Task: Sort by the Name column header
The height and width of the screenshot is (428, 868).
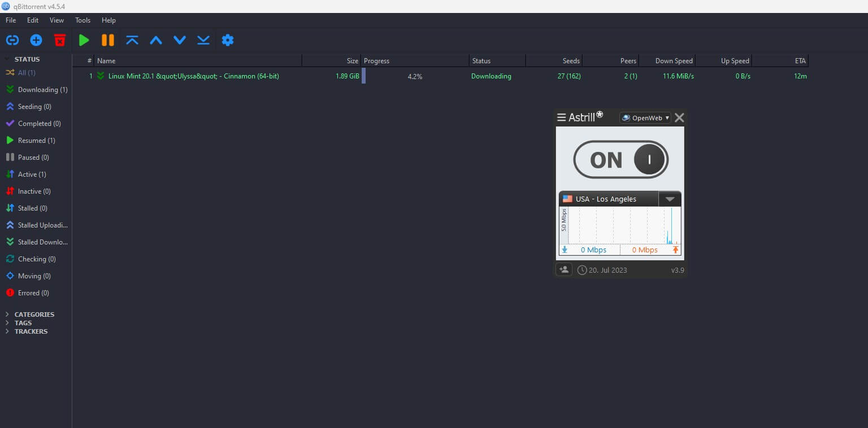Action: click(x=198, y=61)
